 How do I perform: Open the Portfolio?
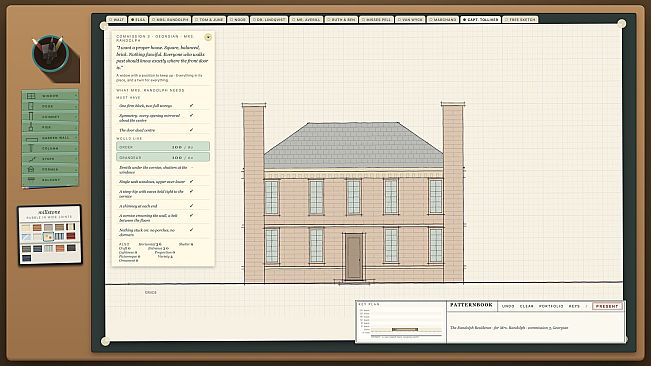click(x=551, y=306)
